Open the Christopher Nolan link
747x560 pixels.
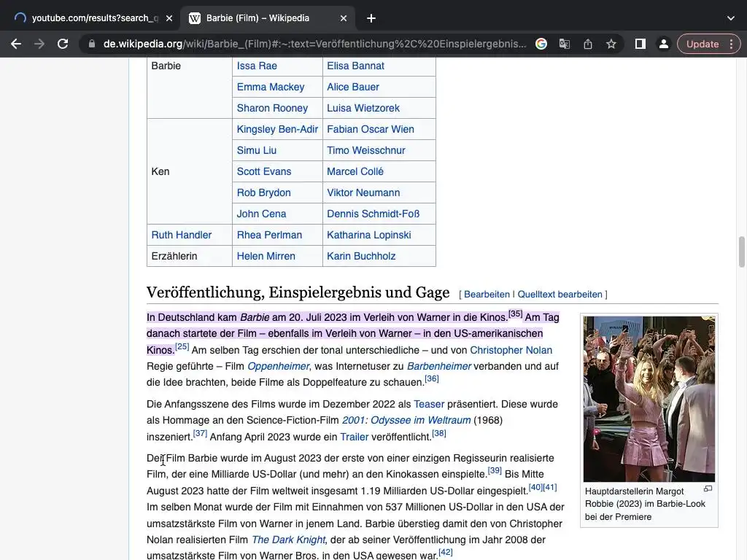pyautogui.click(x=511, y=350)
